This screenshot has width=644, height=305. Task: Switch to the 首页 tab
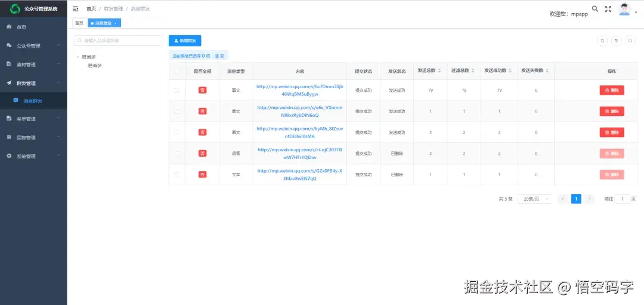tap(79, 23)
